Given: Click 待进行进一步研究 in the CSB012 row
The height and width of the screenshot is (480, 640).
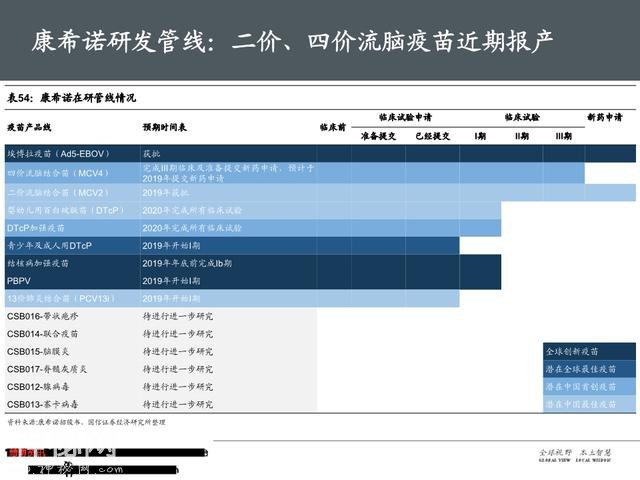Looking at the screenshot, I should [x=178, y=387].
